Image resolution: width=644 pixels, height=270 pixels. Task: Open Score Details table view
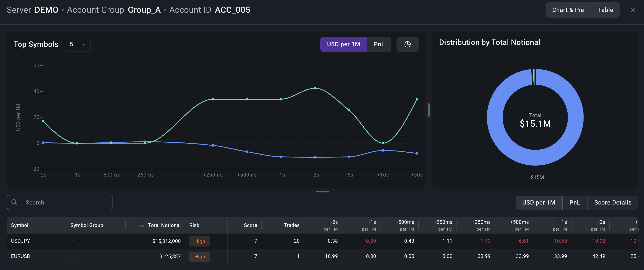pos(613,202)
